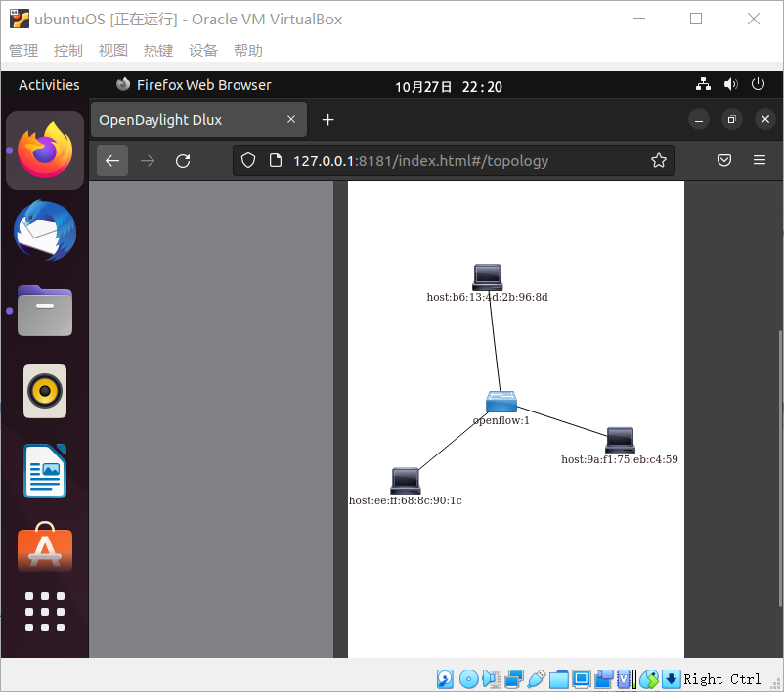Open the volume indicator in top bar
The height and width of the screenshot is (692, 784).
(730, 84)
